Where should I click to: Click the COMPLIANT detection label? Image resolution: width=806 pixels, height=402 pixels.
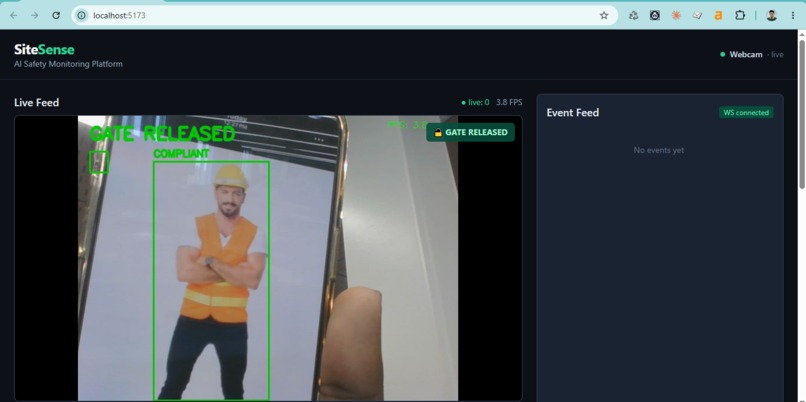(x=181, y=154)
